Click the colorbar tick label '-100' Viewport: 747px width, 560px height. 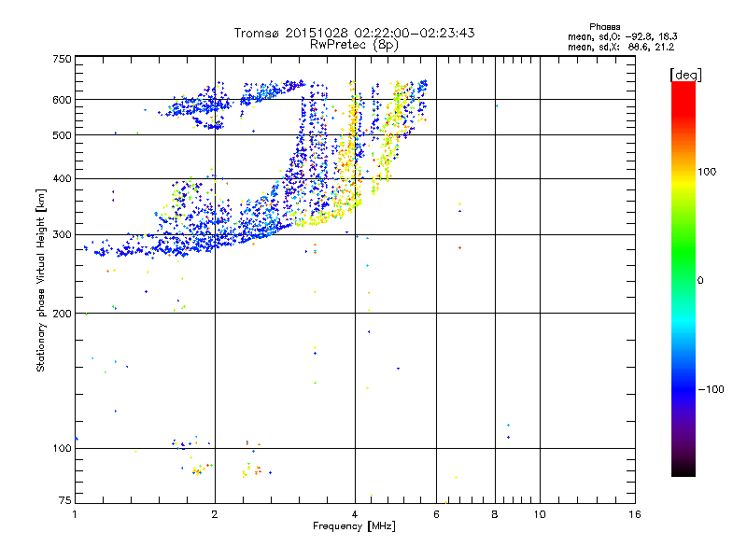pyautogui.click(x=711, y=389)
